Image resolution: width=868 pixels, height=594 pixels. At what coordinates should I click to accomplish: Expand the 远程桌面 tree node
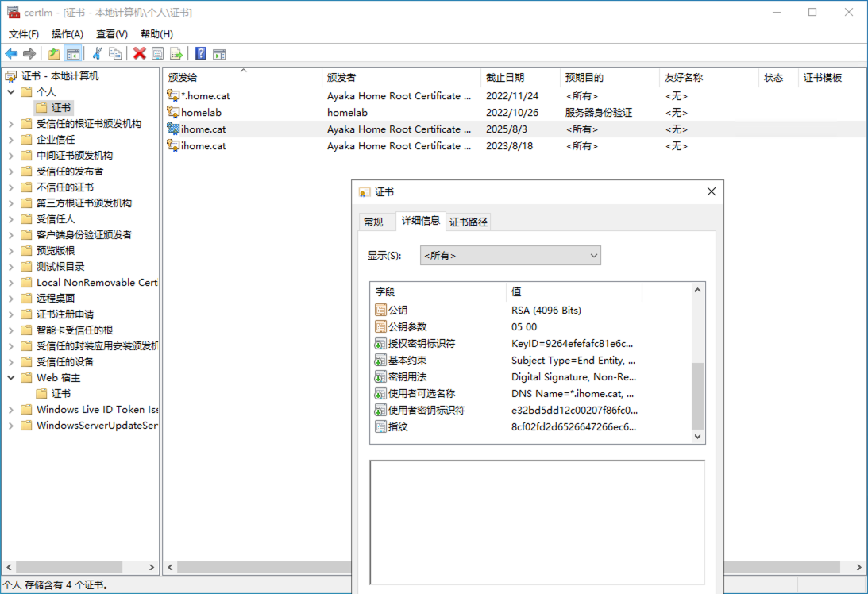(11, 299)
